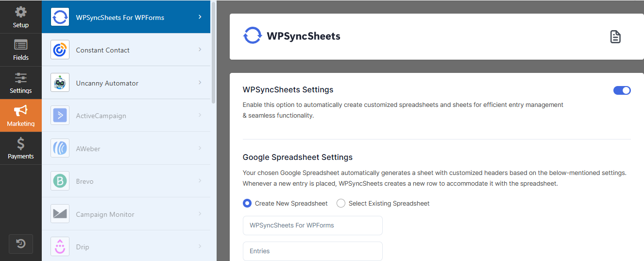644x261 pixels.
Task: Expand the ActiveCampaign chevron
Action: tap(200, 115)
